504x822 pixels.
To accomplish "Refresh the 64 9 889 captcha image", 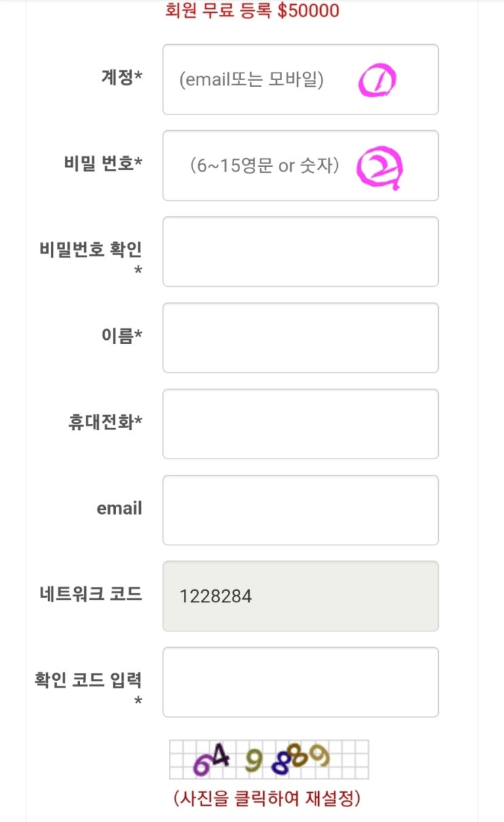I will pyautogui.click(x=269, y=759).
